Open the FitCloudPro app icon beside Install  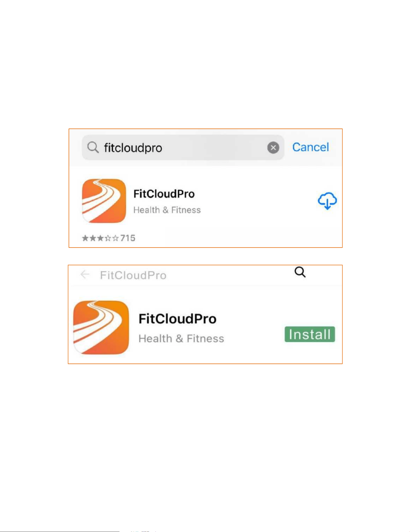[101, 328]
